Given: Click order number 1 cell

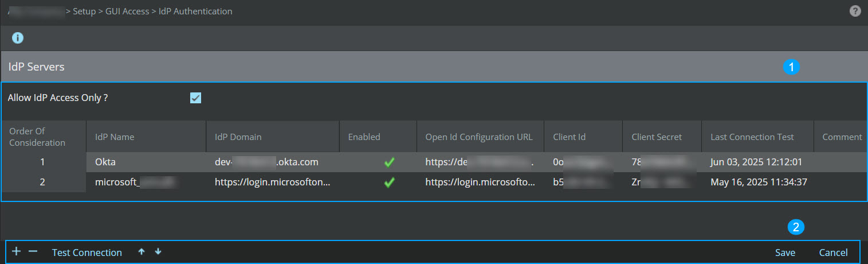Looking at the screenshot, I should [x=43, y=162].
